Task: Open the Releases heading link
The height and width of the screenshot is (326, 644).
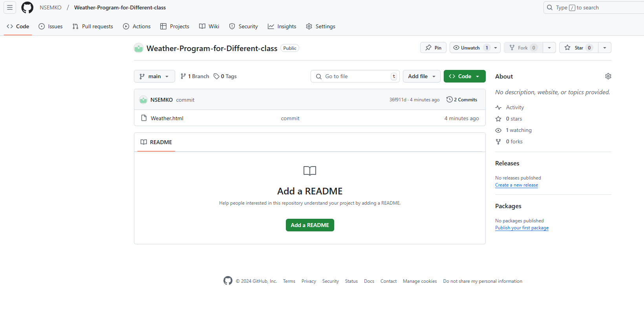Action: click(x=507, y=163)
